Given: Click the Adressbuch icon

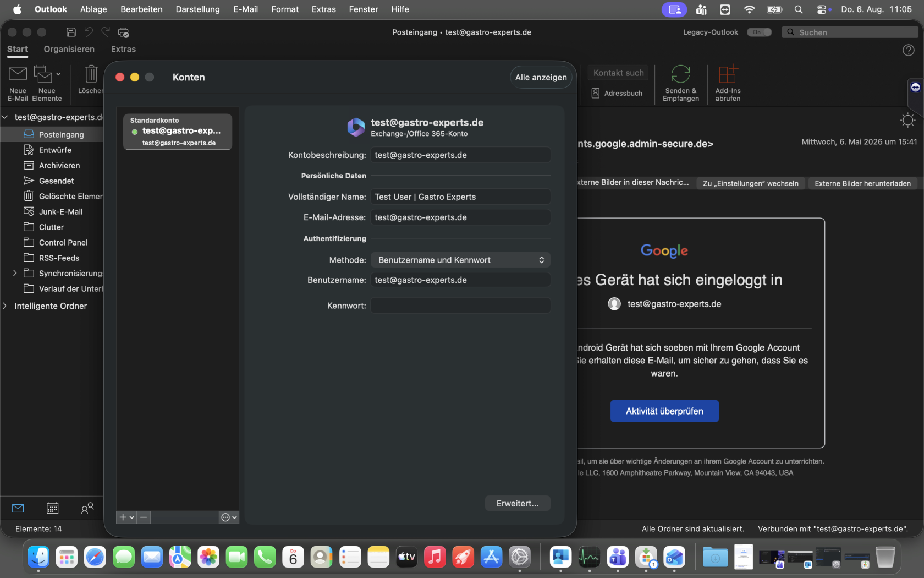Looking at the screenshot, I should point(596,93).
